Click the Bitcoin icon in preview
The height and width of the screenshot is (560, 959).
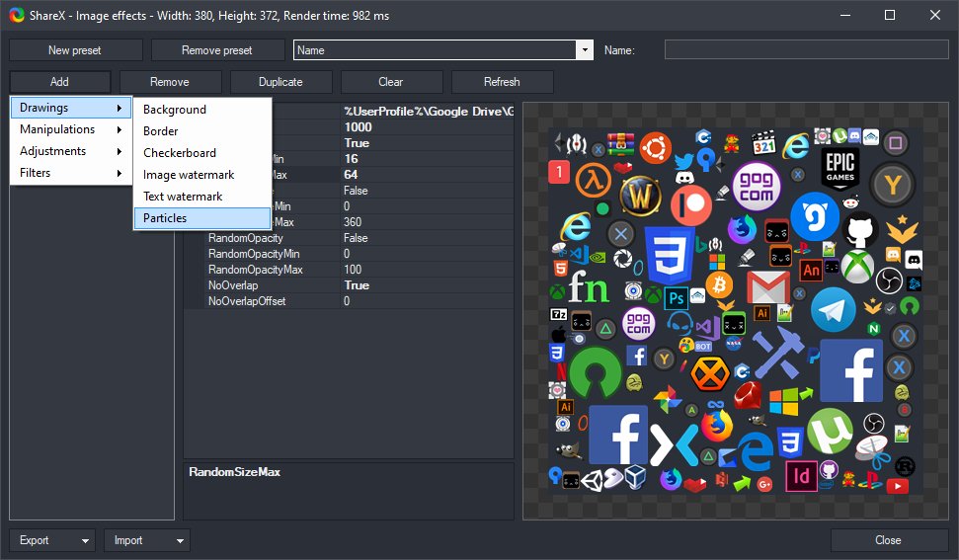[719, 284]
